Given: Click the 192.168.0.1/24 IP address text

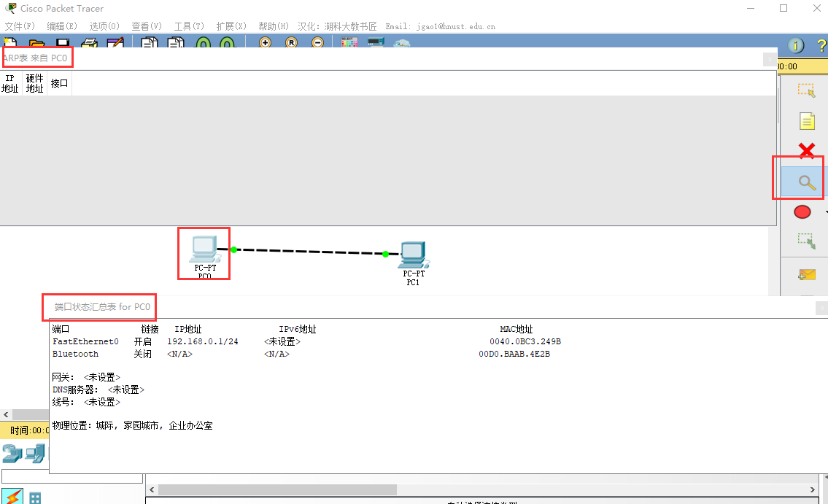Looking at the screenshot, I should pos(203,341).
